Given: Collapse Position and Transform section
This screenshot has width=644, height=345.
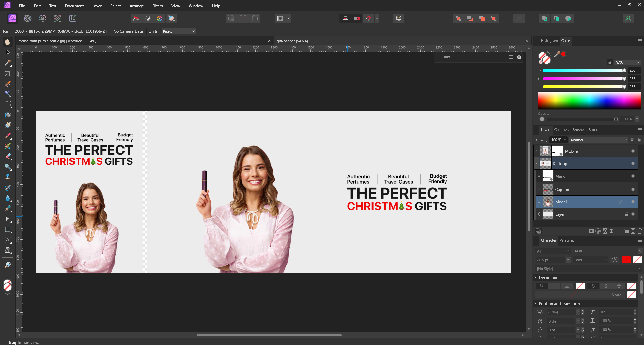Looking at the screenshot, I should click(x=536, y=304).
